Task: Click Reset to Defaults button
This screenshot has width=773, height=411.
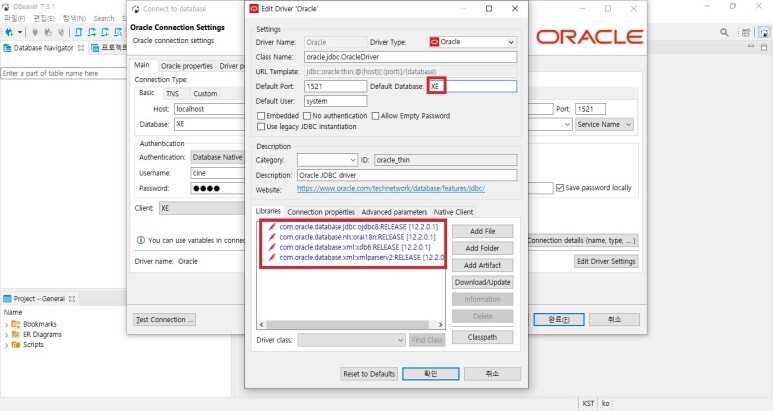Action: click(369, 374)
